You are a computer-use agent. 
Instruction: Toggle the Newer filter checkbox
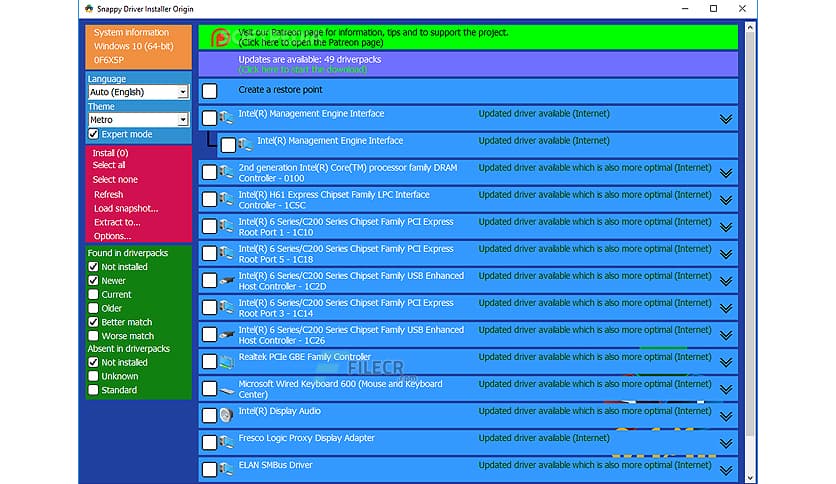click(93, 280)
